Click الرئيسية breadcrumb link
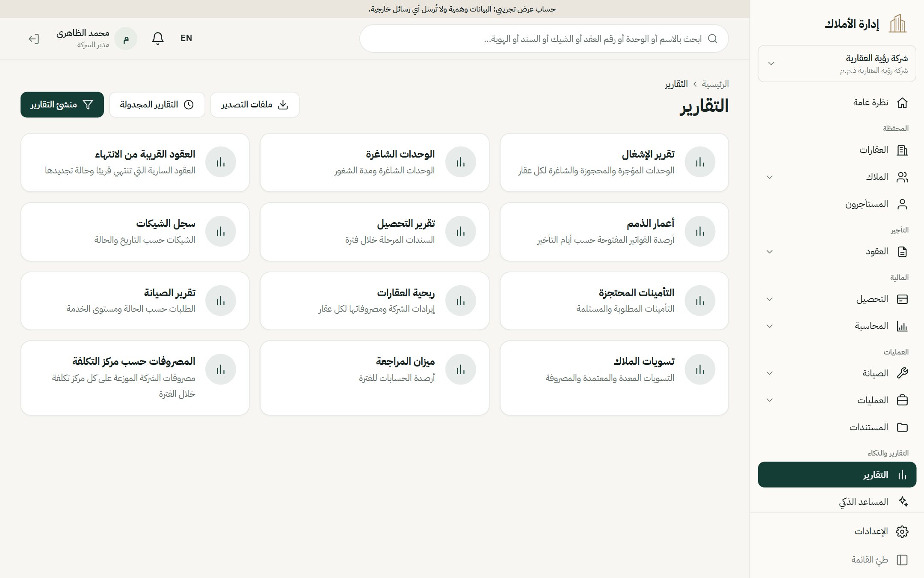The width and height of the screenshot is (924, 578). click(715, 84)
